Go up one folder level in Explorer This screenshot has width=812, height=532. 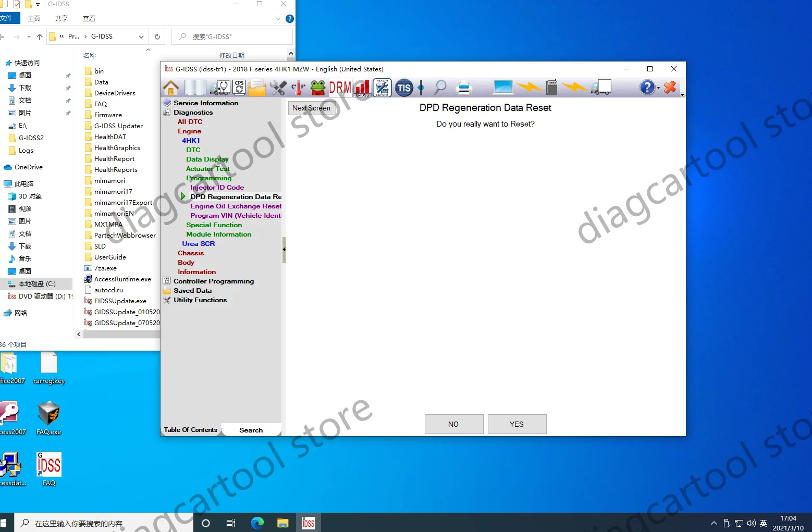(40, 36)
